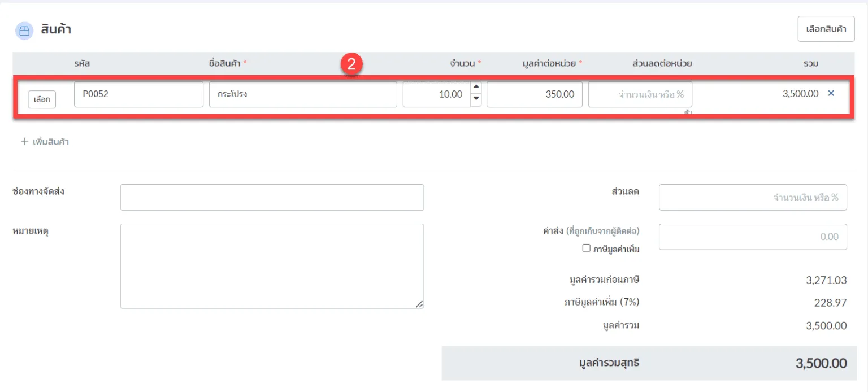Click the plus icon for เพิ่มสินค้า
The width and height of the screenshot is (868, 392).
(x=24, y=142)
